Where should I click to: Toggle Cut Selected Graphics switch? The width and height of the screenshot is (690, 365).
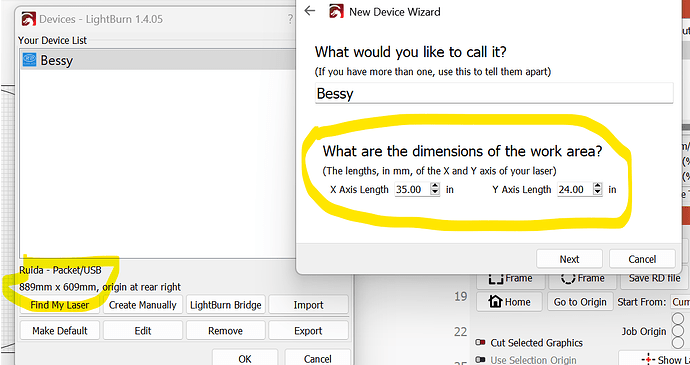(x=480, y=343)
